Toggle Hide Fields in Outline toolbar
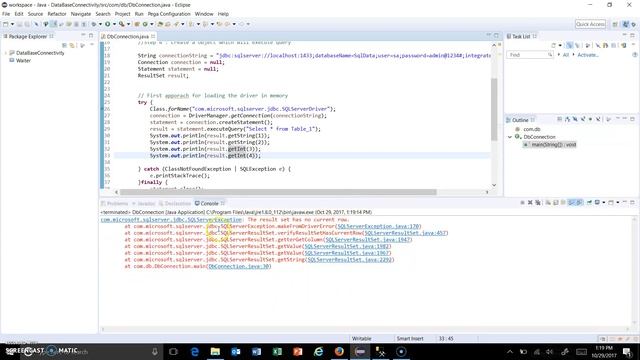Screen dimensions: 640x360 click(x=575, y=119)
